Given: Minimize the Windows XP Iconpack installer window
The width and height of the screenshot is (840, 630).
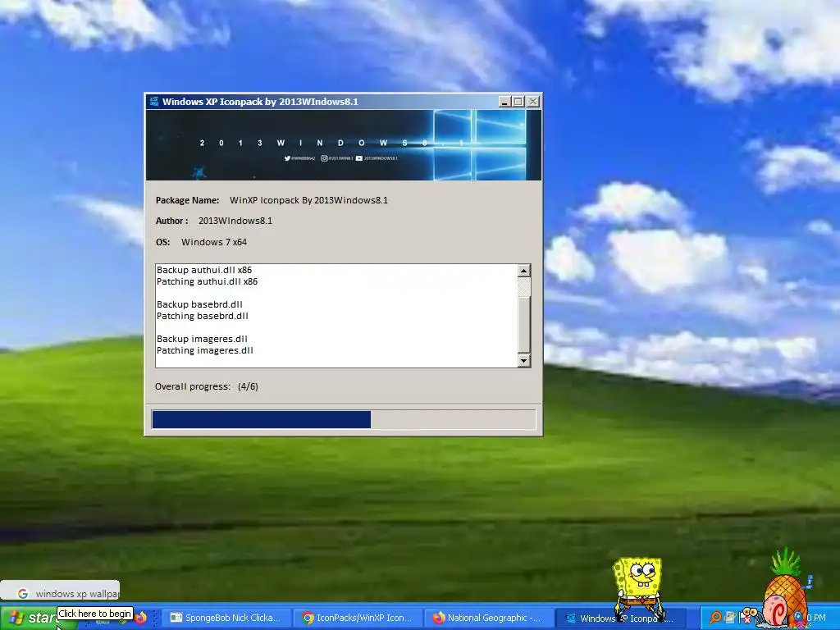Looking at the screenshot, I should click(504, 101).
